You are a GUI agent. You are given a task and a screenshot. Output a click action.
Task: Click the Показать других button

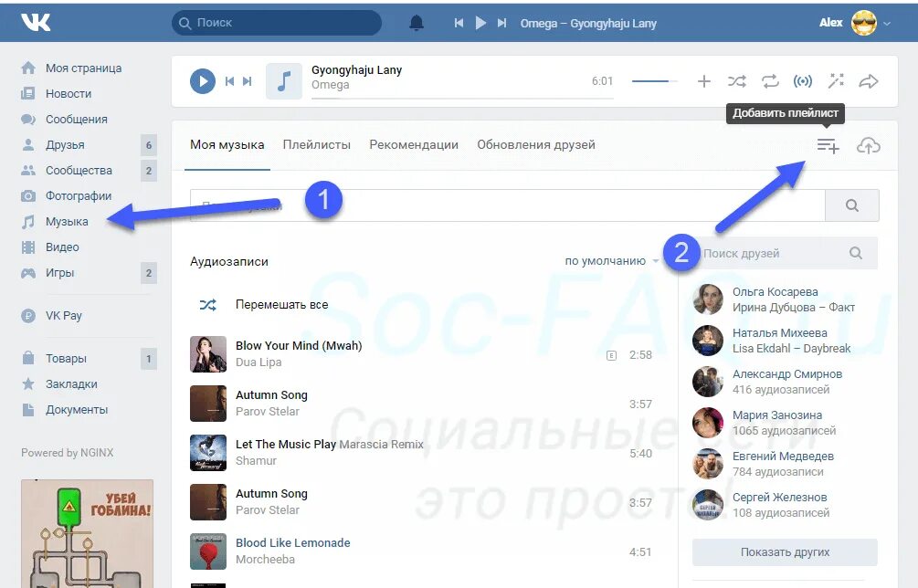coord(785,551)
